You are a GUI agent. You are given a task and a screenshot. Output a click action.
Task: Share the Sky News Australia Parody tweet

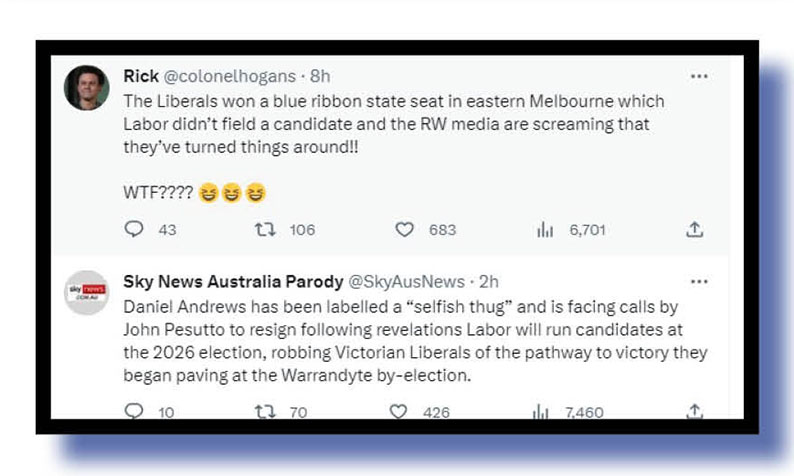coord(693,411)
